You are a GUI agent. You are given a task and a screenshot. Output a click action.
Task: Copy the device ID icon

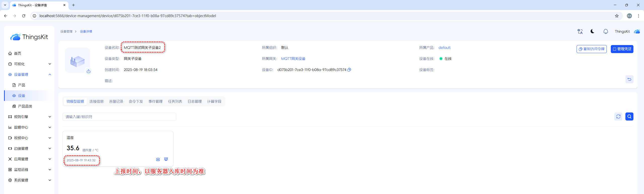point(349,70)
